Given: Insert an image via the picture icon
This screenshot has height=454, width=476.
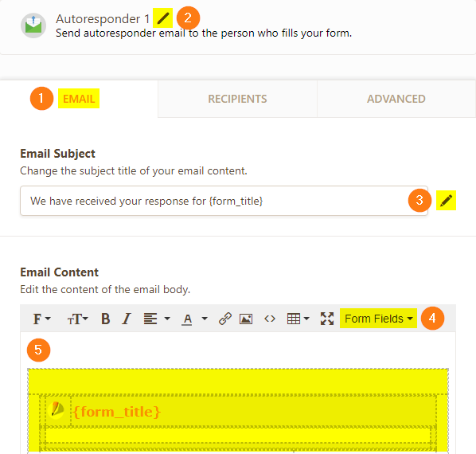Looking at the screenshot, I should click(246, 319).
